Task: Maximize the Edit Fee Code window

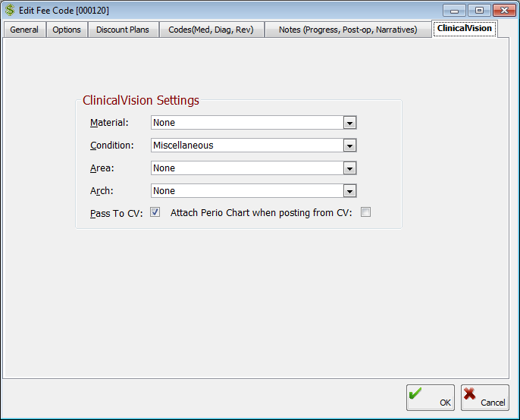Action: click(x=478, y=10)
